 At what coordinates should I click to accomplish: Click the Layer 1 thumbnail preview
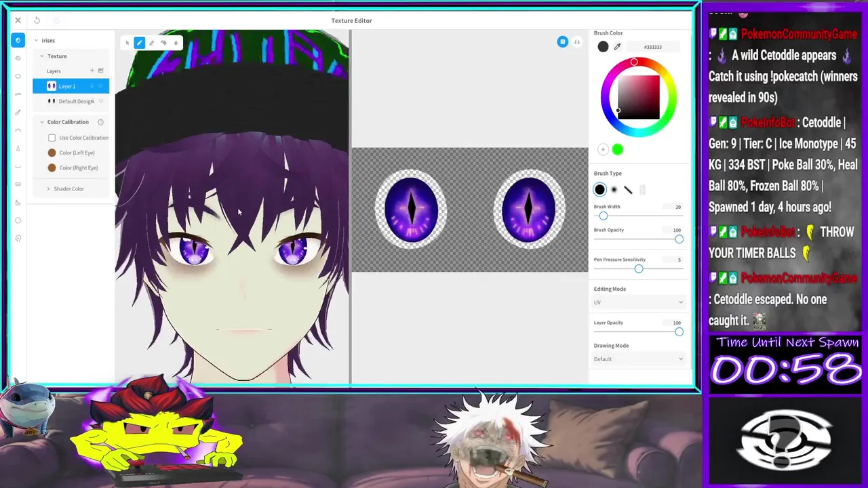point(52,86)
